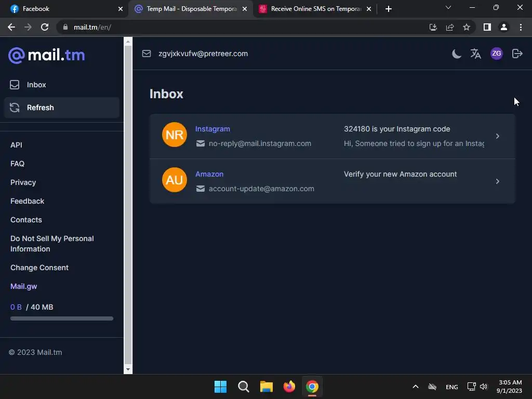532x399 pixels.
Task: Open Firefox from taskbar
Action: tap(289, 387)
